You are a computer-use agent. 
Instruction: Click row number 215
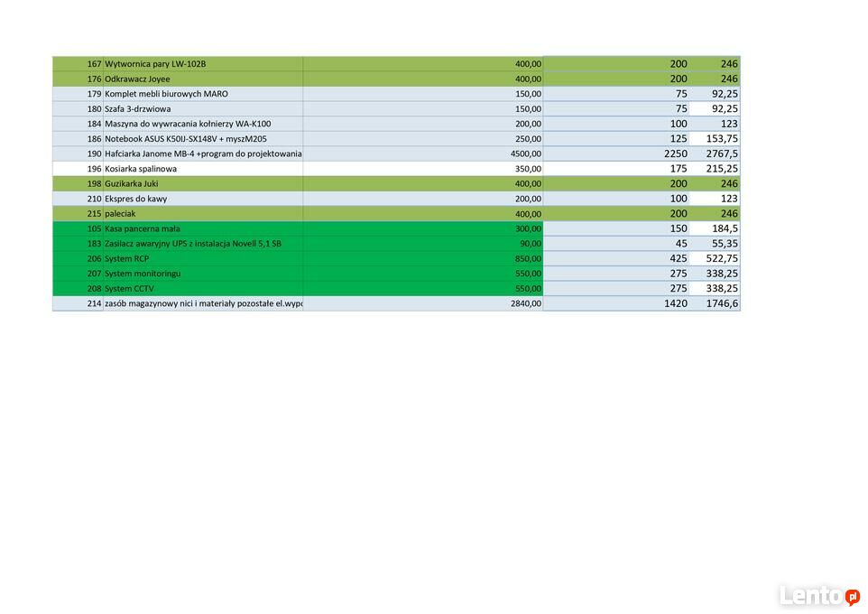coord(78,213)
